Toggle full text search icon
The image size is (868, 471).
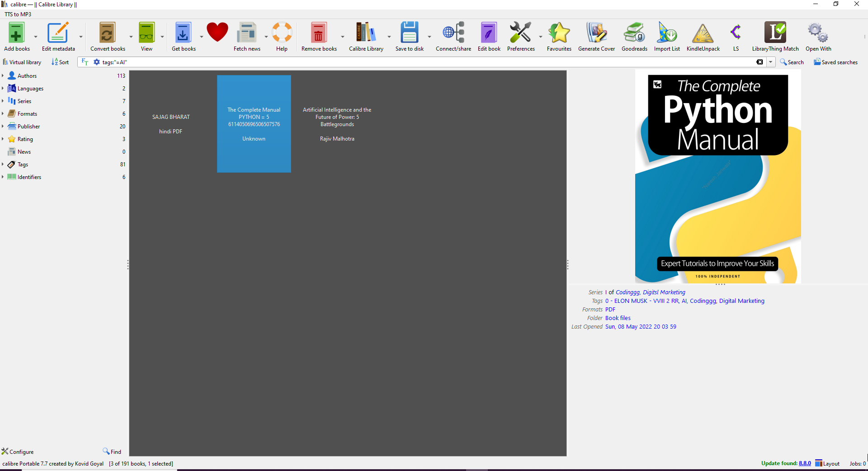[85, 62]
